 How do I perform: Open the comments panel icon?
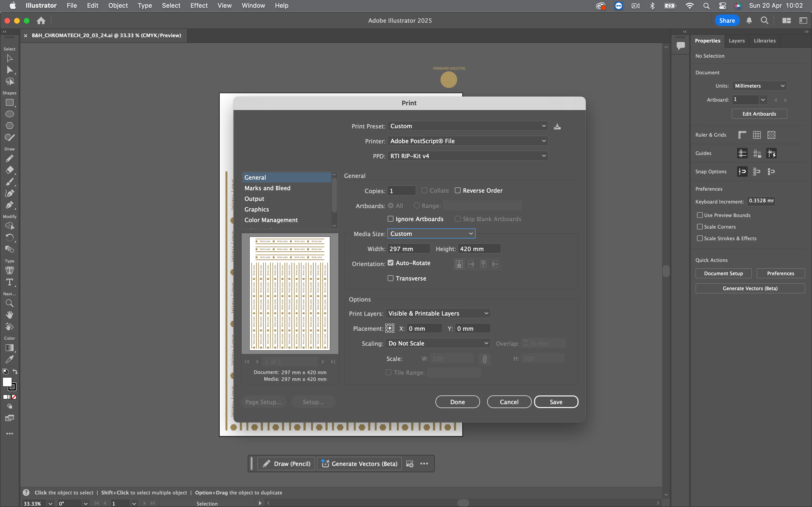[681, 46]
